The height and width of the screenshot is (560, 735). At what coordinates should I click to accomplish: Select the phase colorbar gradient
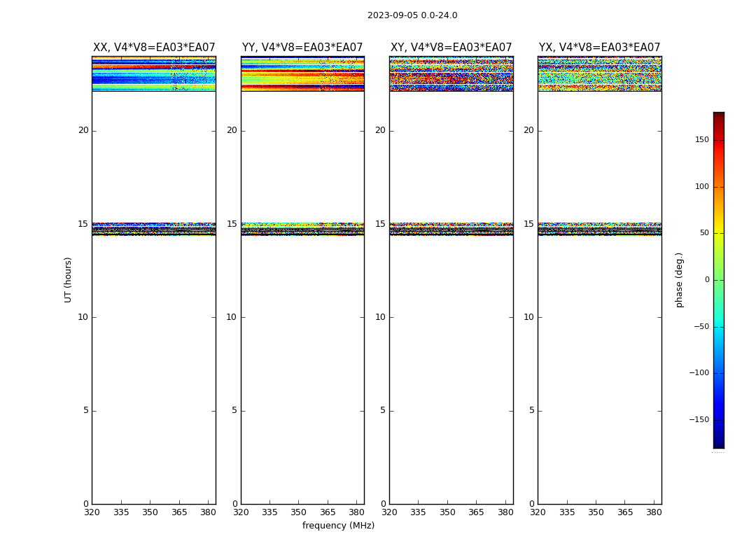719,280
